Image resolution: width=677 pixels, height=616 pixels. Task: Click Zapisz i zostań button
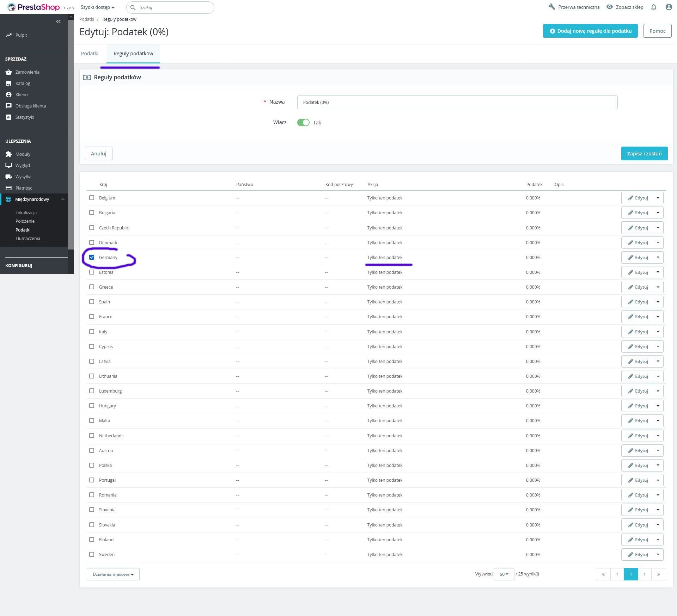pos(644,153)
